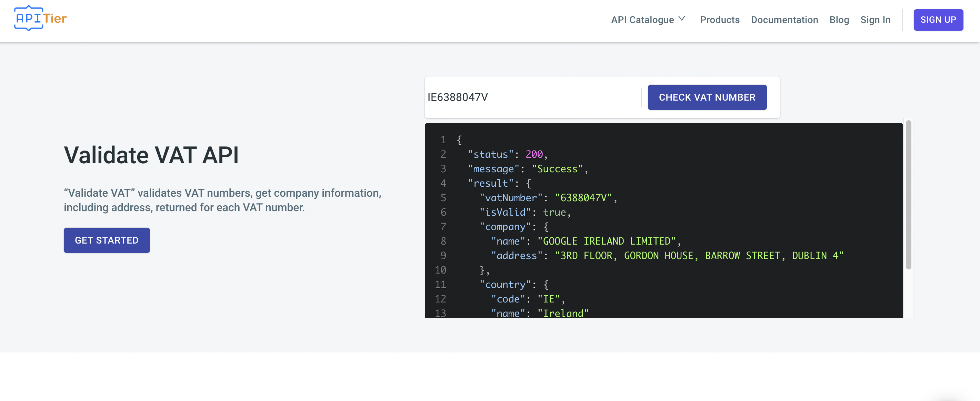980x401 pixels.
Task: Click the Sign In link
Action: pos(875,20)
